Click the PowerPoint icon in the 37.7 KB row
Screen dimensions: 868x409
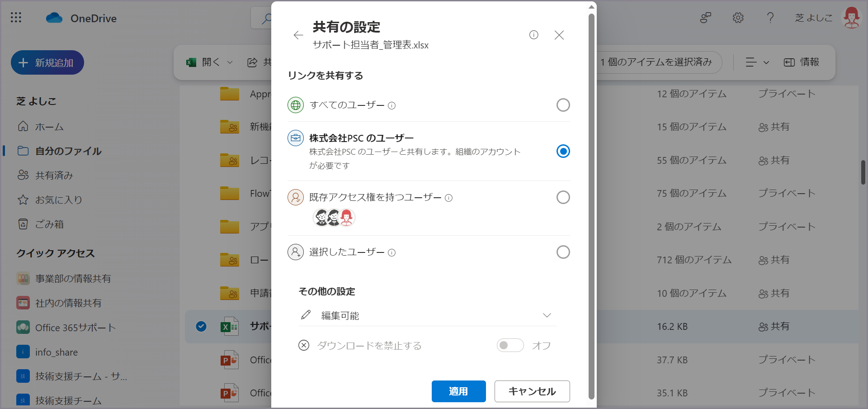(x=229, y=360)
